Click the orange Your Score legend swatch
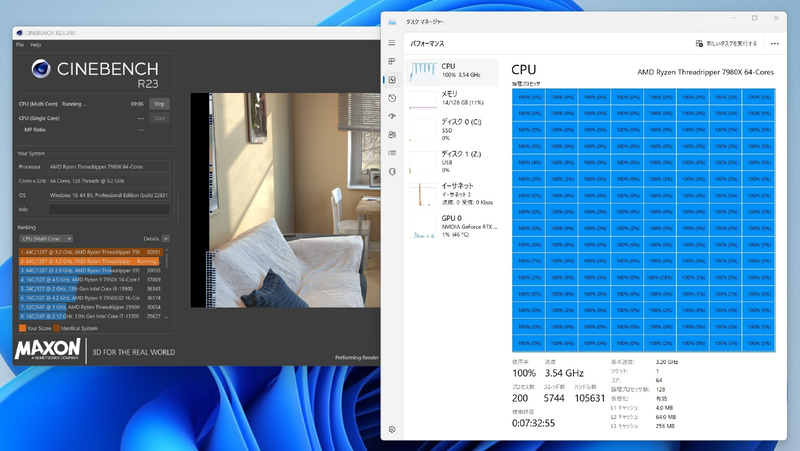Screen dimensions: 800x451 pos(22,328)
